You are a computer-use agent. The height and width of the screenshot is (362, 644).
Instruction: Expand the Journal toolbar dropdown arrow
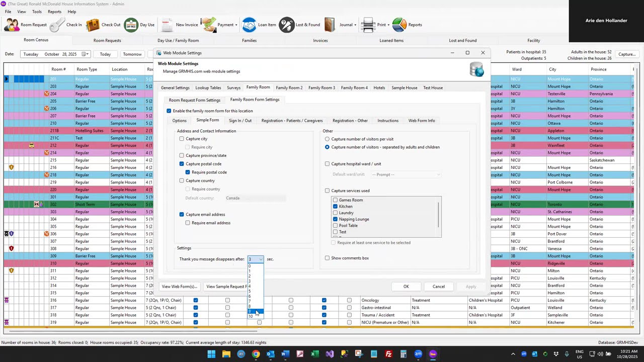(355, 25)
